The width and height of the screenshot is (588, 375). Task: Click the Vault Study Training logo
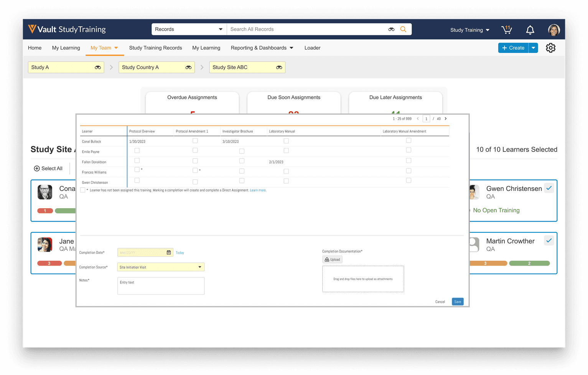67,29
